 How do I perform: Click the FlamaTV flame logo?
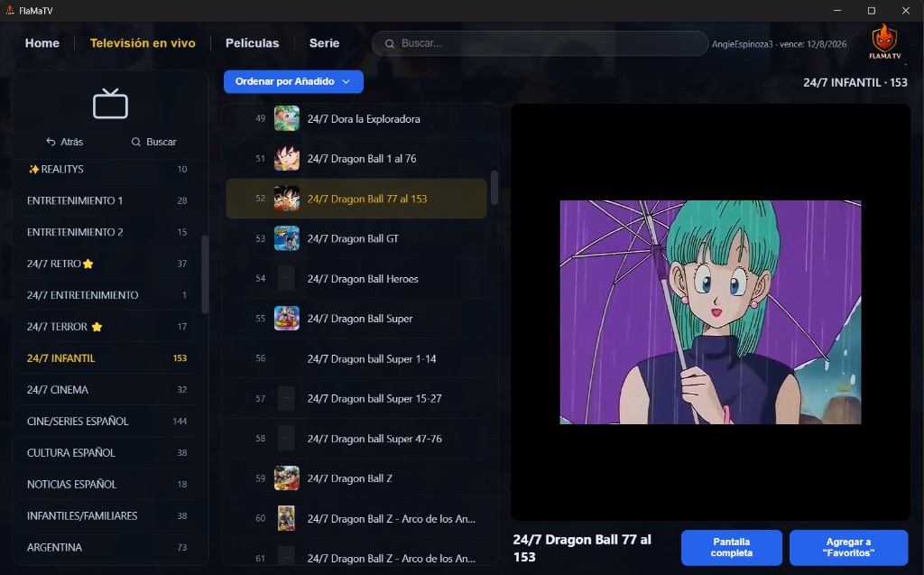click(x=884, y=42)
